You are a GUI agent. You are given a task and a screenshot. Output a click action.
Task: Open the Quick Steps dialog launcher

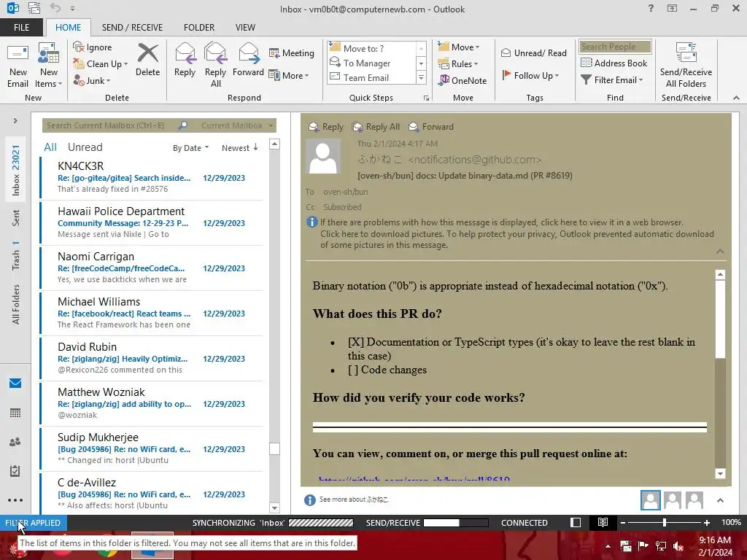pos(426,98)
